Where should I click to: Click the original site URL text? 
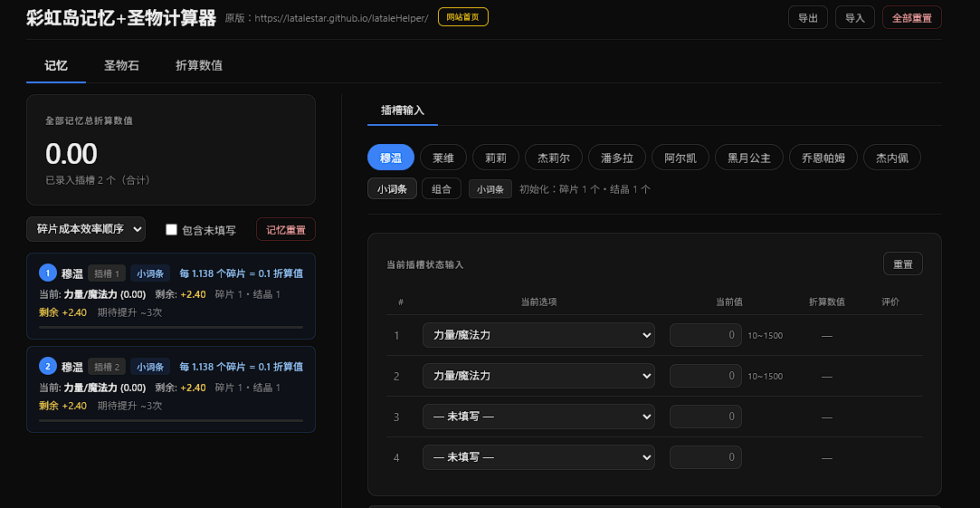342,17
